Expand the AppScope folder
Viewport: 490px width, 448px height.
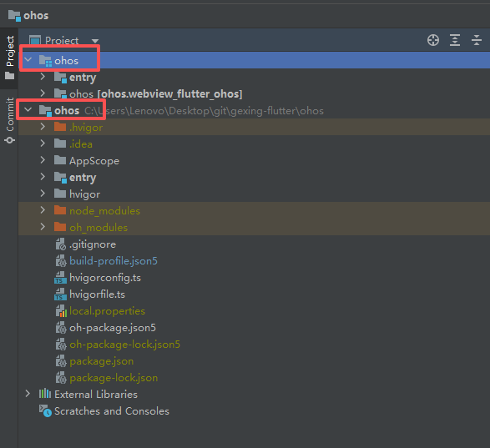click(x=43, y=160)
